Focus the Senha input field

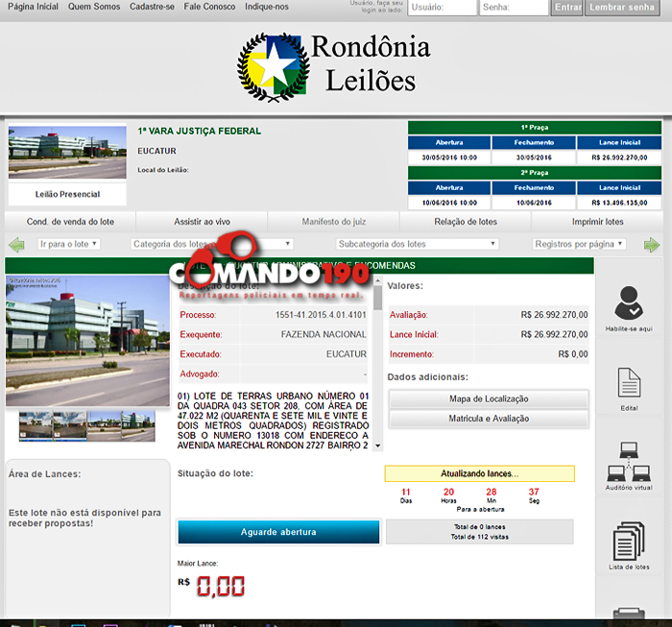[x=514, y=8]
